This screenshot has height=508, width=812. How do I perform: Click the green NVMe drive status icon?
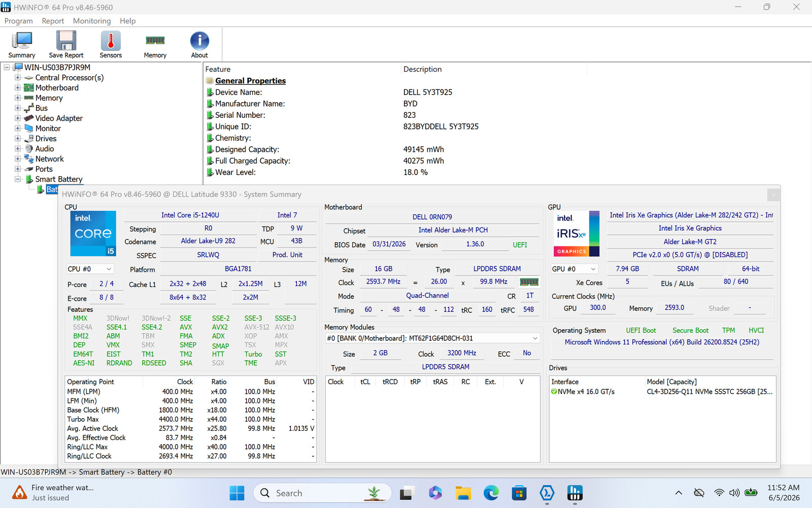click(554, 392)
